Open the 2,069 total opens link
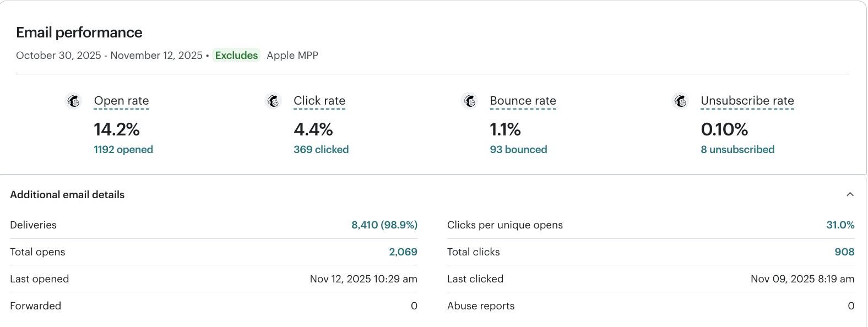 [403, 252]
